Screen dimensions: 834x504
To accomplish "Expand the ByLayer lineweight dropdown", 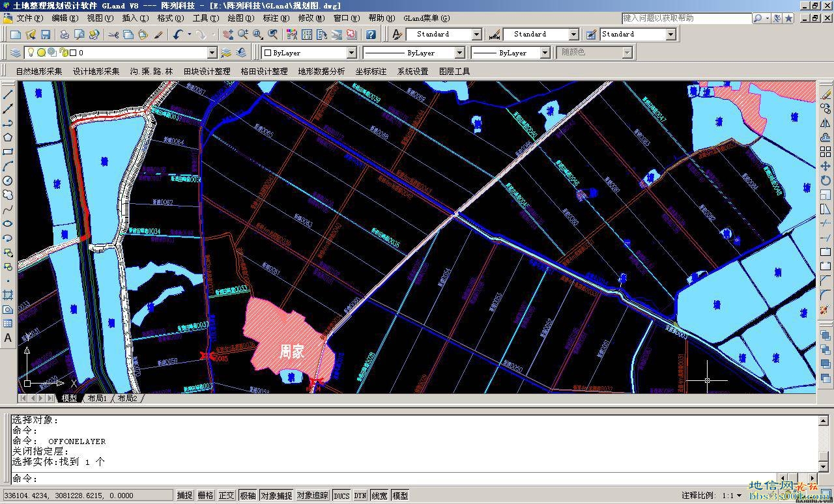I will point(545,53).
